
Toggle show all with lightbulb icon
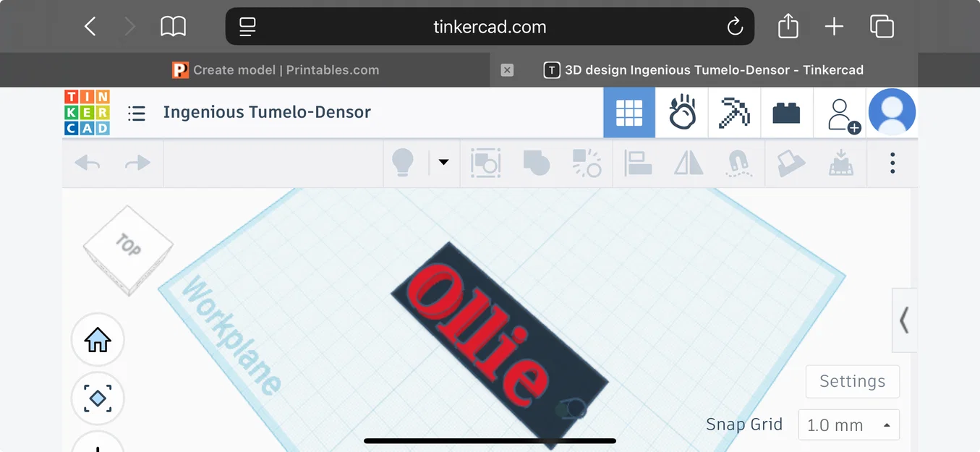(x=403, y=163)
